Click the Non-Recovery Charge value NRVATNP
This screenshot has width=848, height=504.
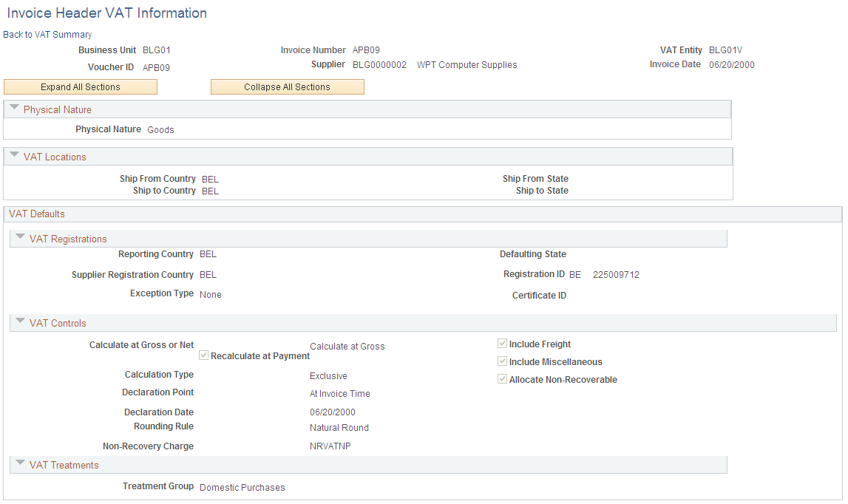(330, 446)
